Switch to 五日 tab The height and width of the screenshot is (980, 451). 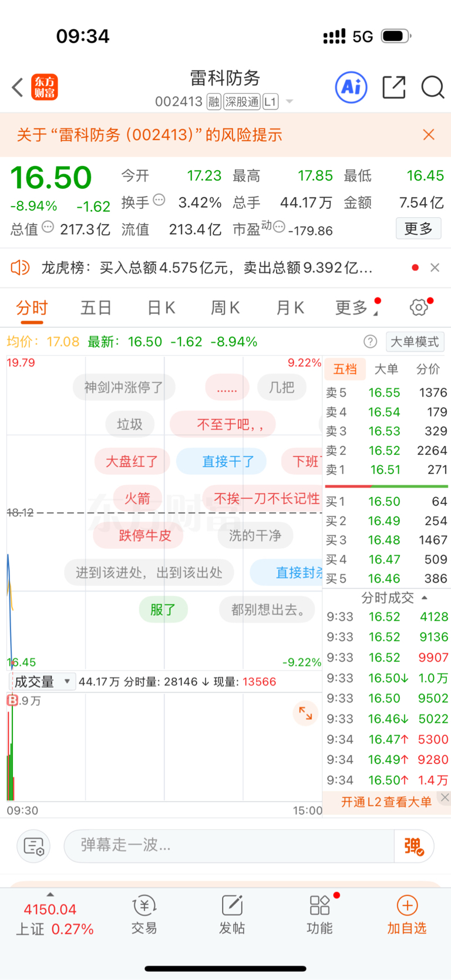coord(96,307)
